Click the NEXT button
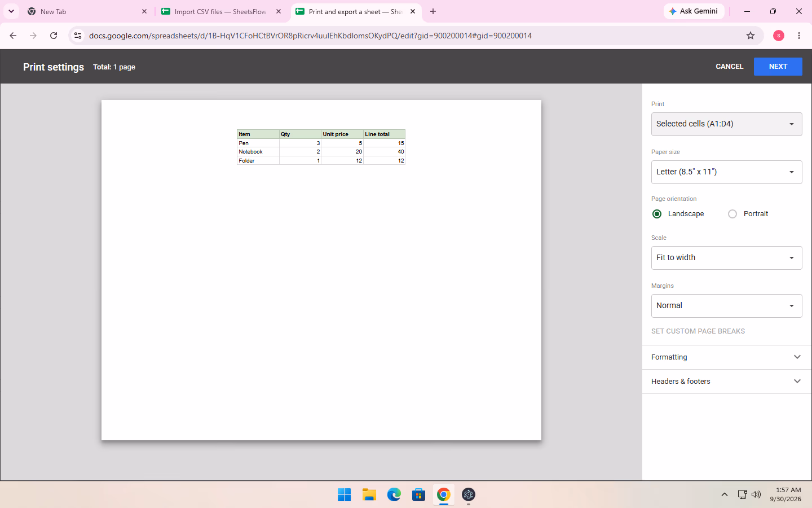 point(778,67)
